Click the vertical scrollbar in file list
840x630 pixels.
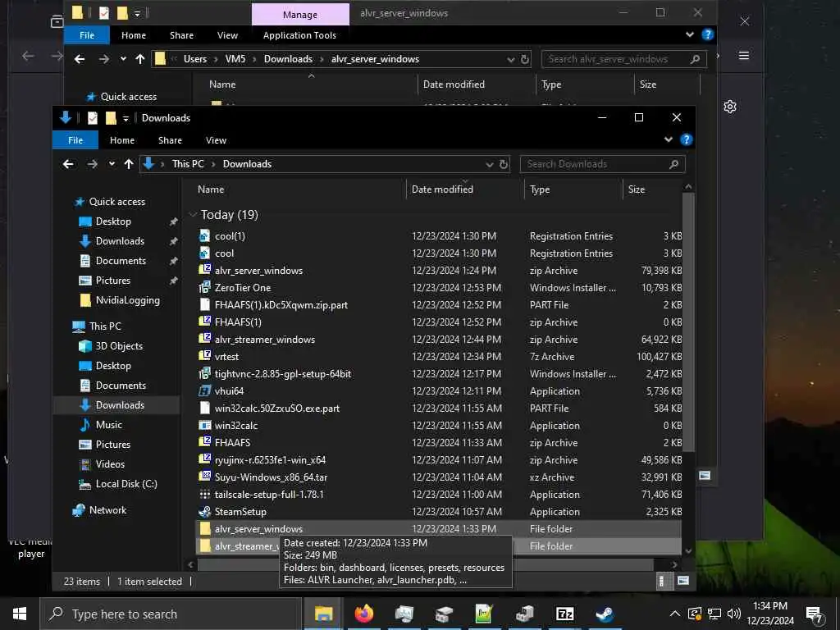(x=688, y=322)
